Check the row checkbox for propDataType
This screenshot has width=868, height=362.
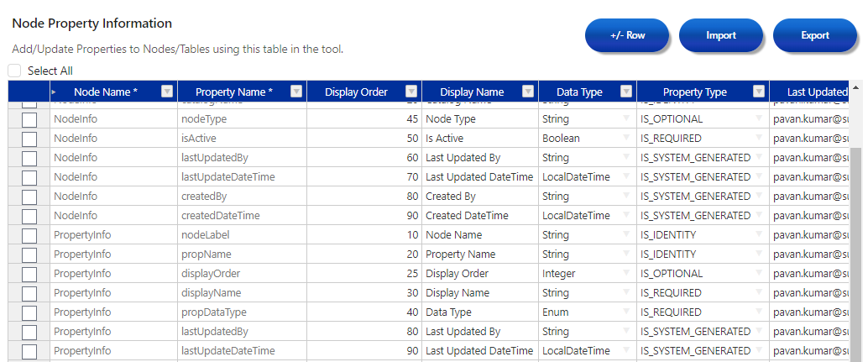pyautogui.click(x=29, y=313)
